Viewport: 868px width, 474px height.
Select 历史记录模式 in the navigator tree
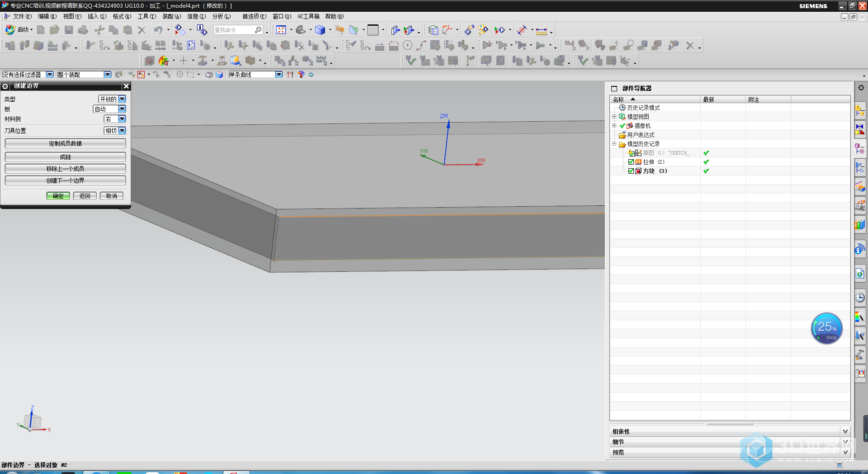click(643, 108)
